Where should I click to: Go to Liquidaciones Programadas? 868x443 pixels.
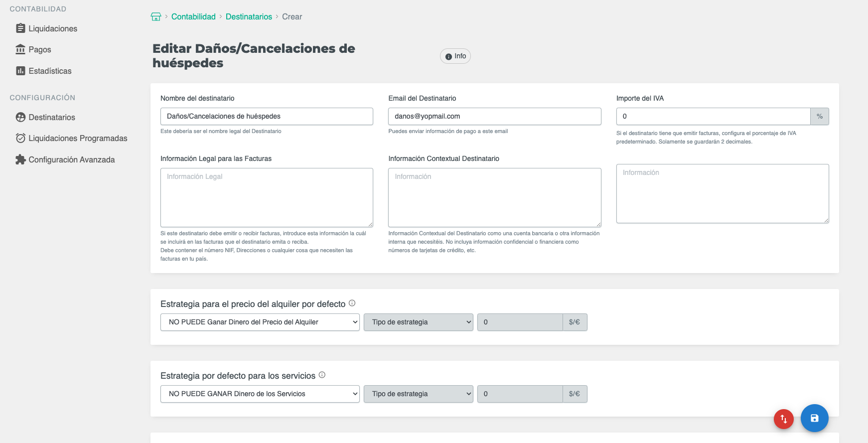pyautogui.click(x=78, y=139)
